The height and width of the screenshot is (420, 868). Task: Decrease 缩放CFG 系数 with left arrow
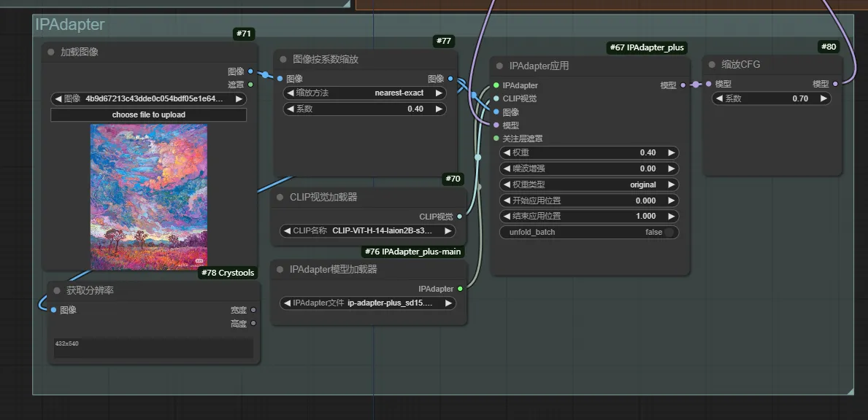point(718,98)
